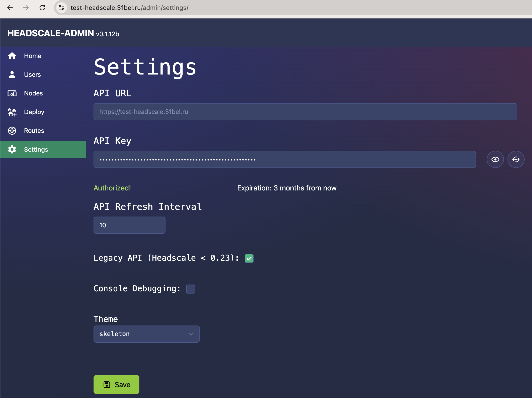Show the API key with eye icon
Viewport: 532px width, 398px height.
pyautogui.click(x=495, y=159)
